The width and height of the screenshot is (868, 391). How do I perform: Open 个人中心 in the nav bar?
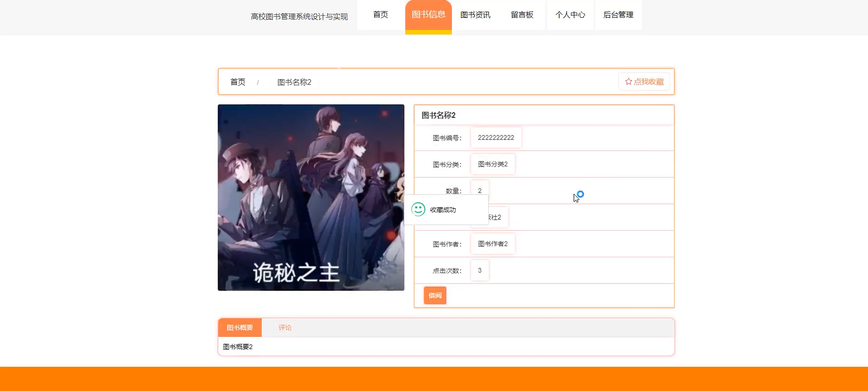(570, 15)
